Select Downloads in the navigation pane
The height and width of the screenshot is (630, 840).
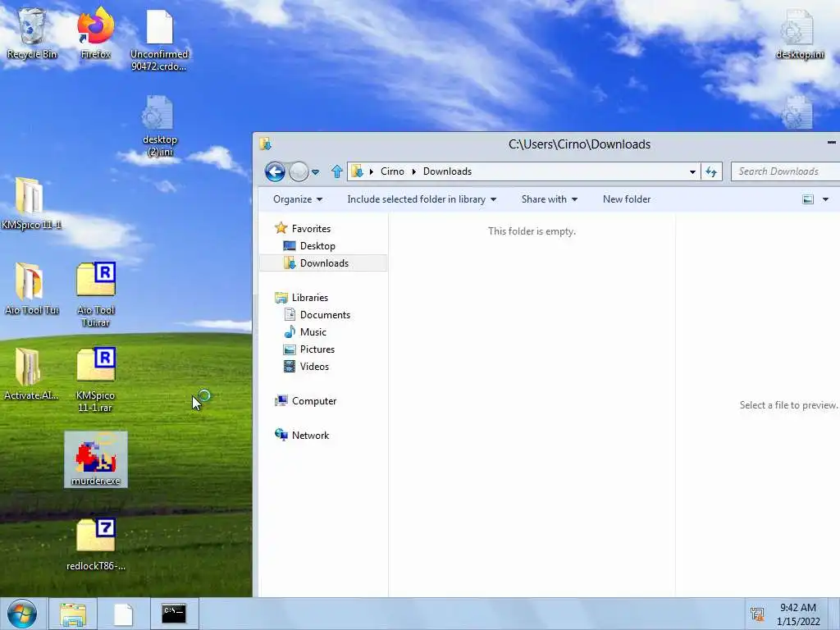pyautogui.click(x=323, y=263)
